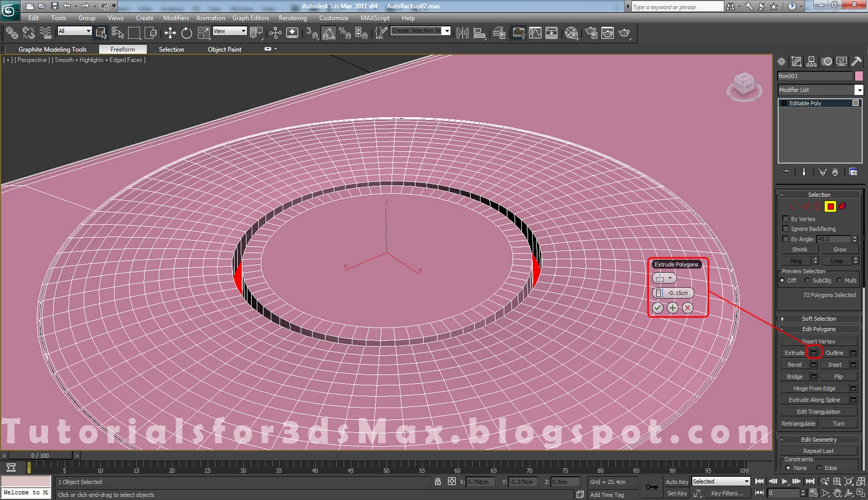The width and height of the screenshot is (868, 500).
Task: Select the Multi preview selection option
Action: (839, 280)
